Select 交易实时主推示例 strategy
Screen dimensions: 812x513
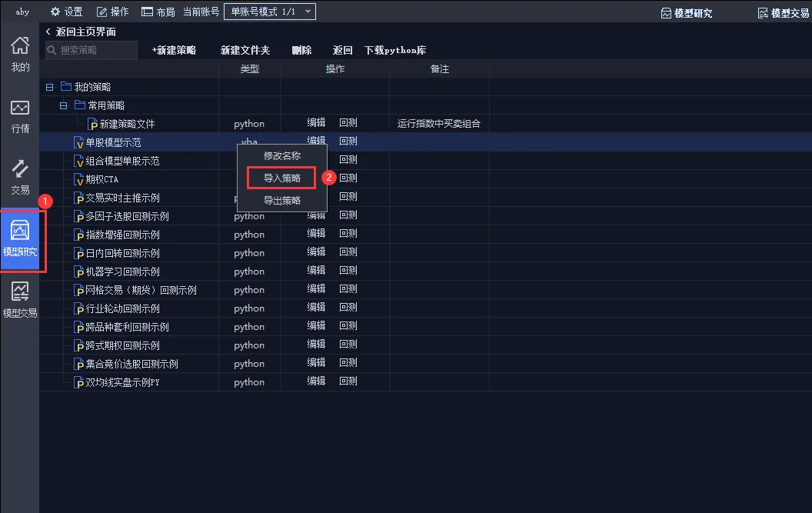coord(122,198)
